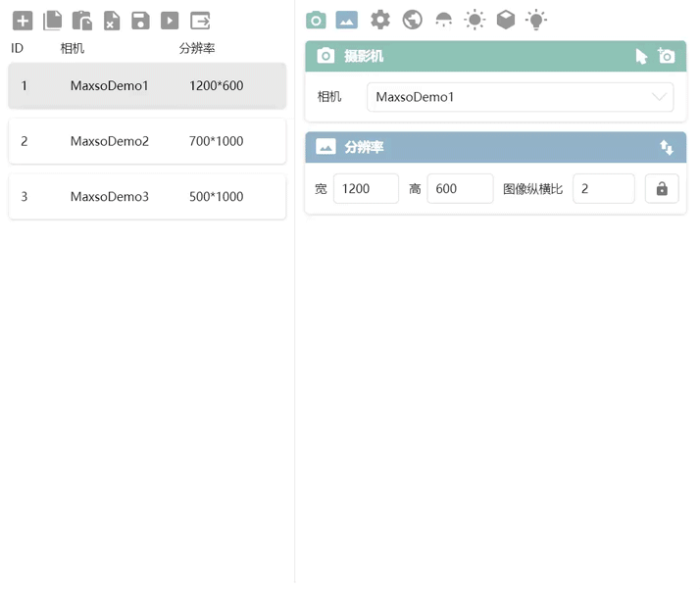Open the sun light panel icon

pyautogui.click(x=475, y=20)
